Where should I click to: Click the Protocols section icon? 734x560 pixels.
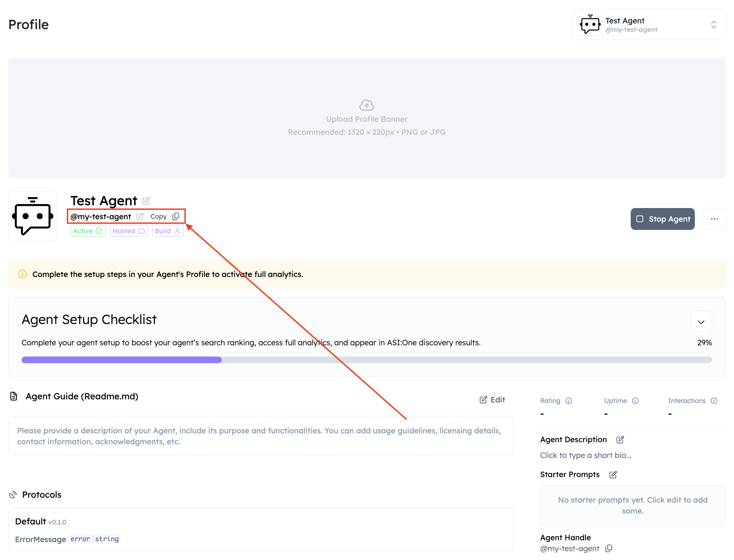tap(13, 495)
